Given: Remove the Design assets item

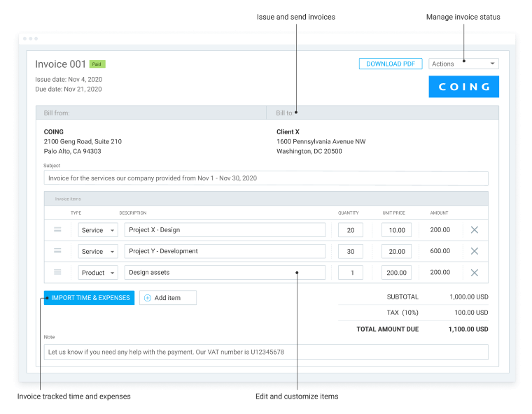Looking at the screenshot, I should [475, 273].
